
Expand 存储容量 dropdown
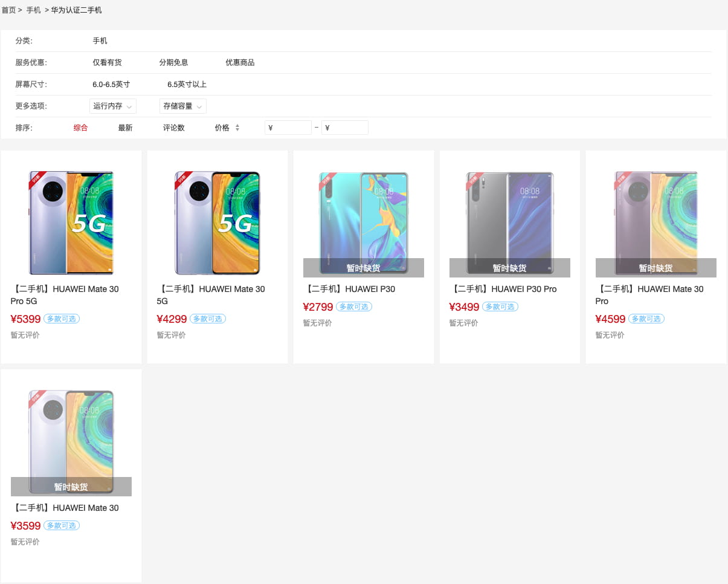click(x=183, y=106)
